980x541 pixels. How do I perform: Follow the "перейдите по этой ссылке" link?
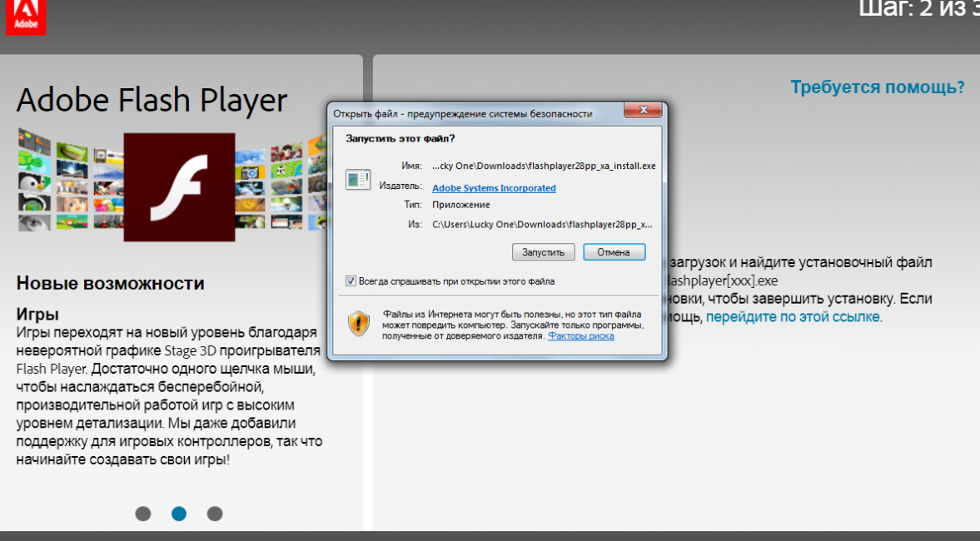coord(793,317)
